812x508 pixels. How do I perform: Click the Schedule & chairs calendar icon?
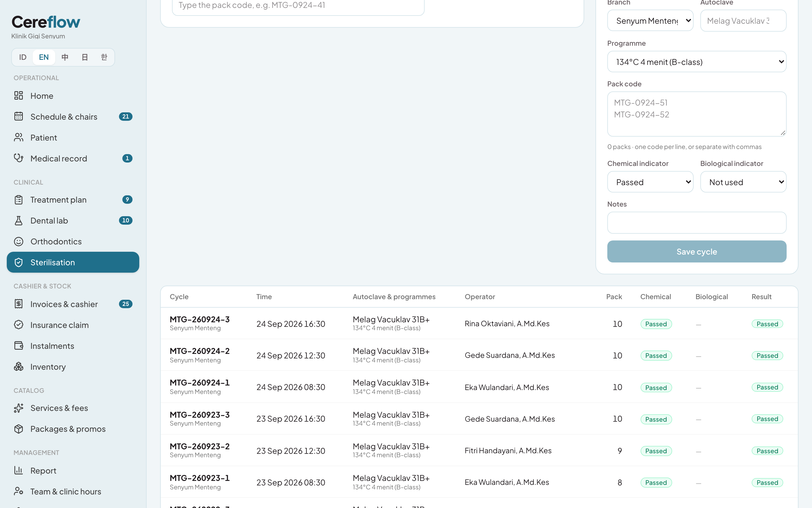18,117
